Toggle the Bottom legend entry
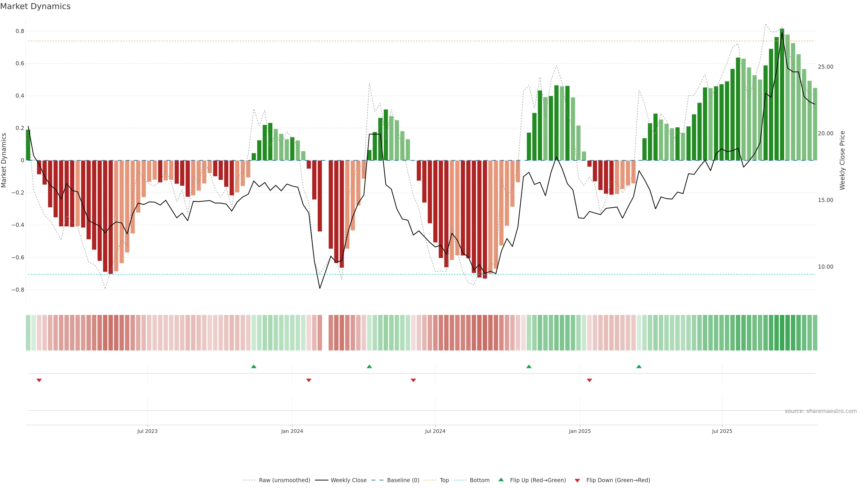The height and width of the screenshot is (488, 868). coord(479,480)
